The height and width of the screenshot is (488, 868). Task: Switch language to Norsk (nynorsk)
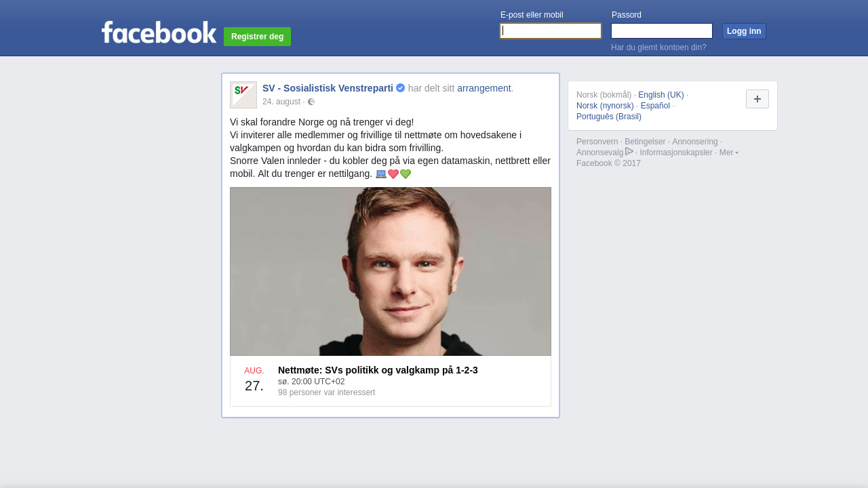pyautogui.click(x=605, y=106)
